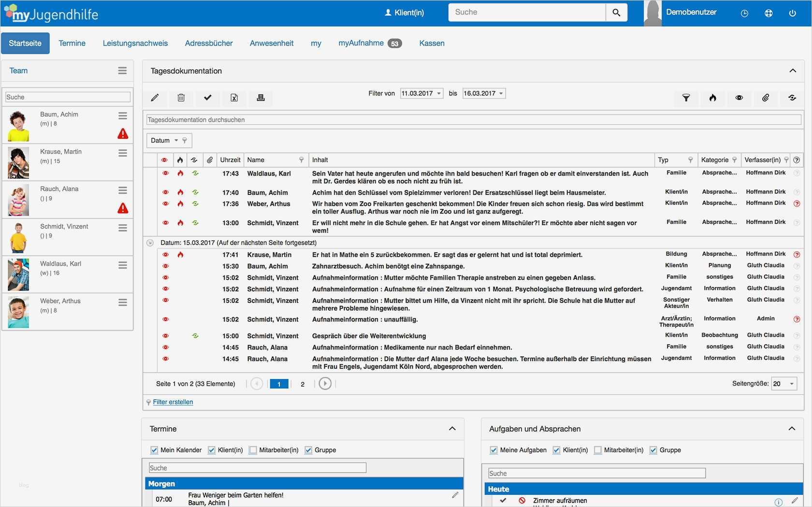
Task: Collapse the Datum 15.03.2017 group
Action: click(150, 243)
